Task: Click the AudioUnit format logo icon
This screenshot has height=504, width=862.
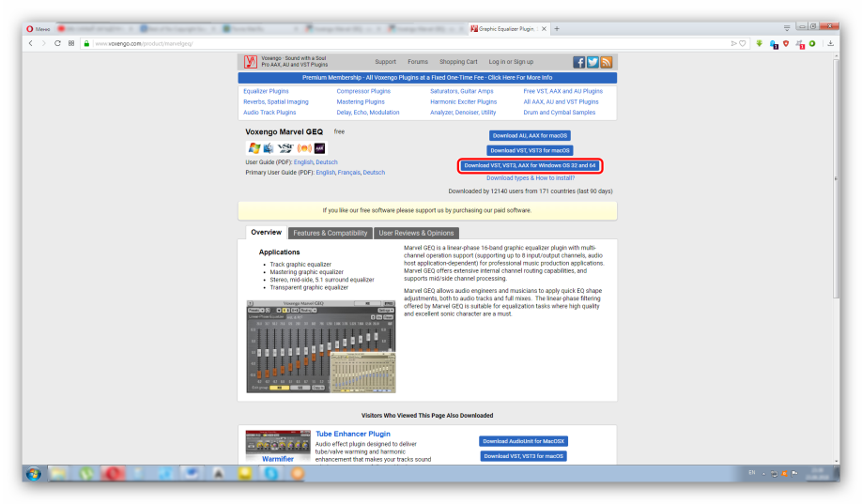Action: (x=304, y=148)
